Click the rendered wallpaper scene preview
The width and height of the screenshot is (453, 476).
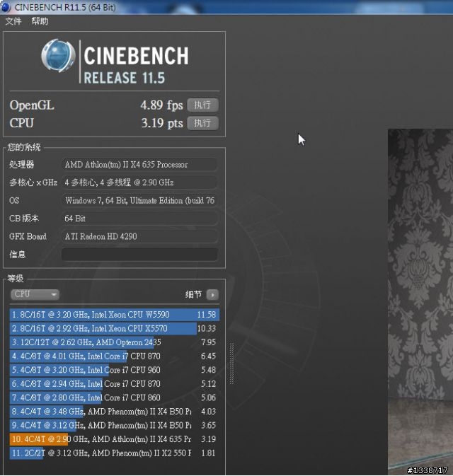420,301
